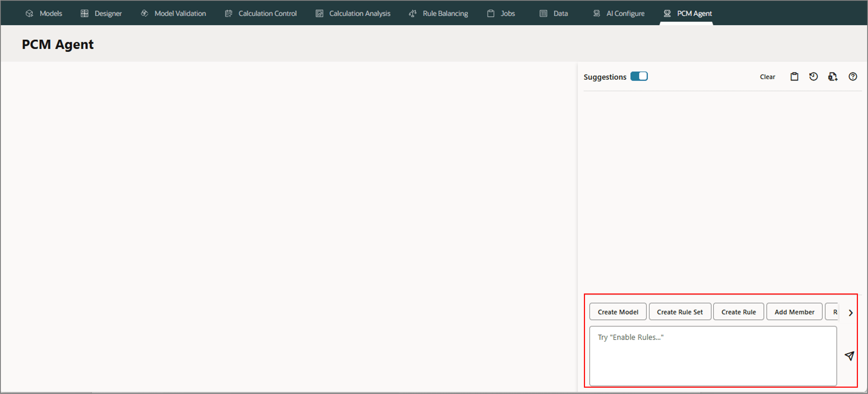Click the Create Rule suggestion button
868x394 pixels.
(738, 312)
